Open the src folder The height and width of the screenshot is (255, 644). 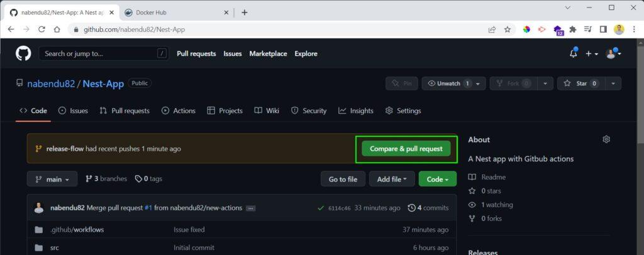(55, 247)
